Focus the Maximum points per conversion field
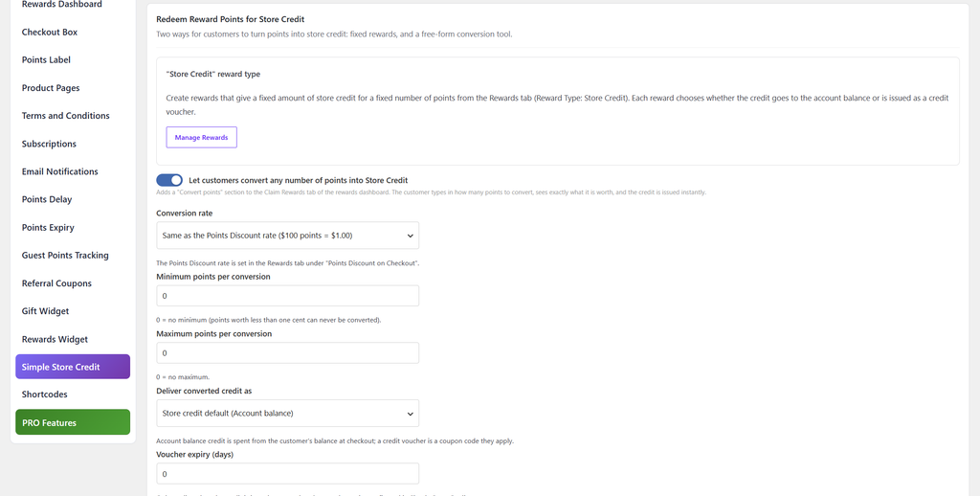The width and height of the screenshot is (980, 496). (x=287, y=352)
